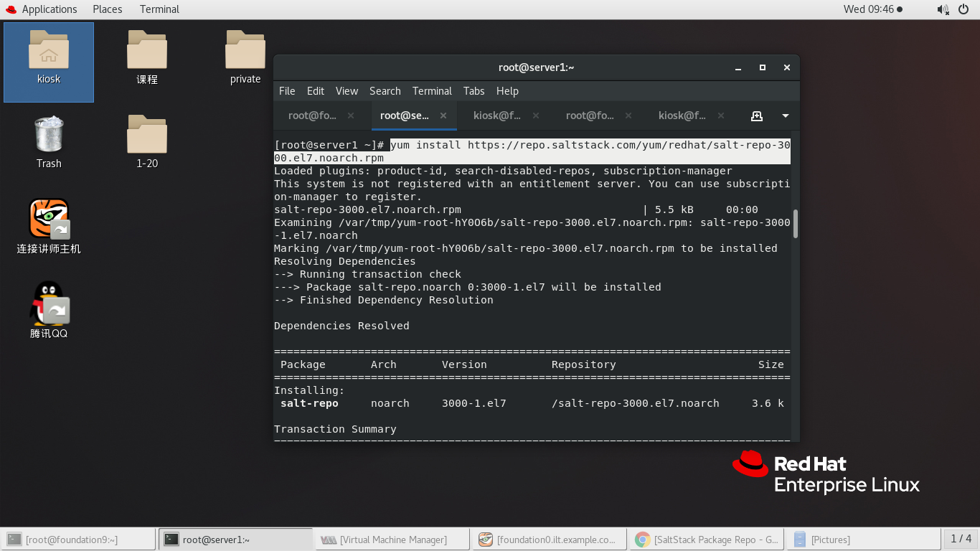Open the 连接讲师主机 desktop icon
The image size is (980, 551).
(48, 219)
